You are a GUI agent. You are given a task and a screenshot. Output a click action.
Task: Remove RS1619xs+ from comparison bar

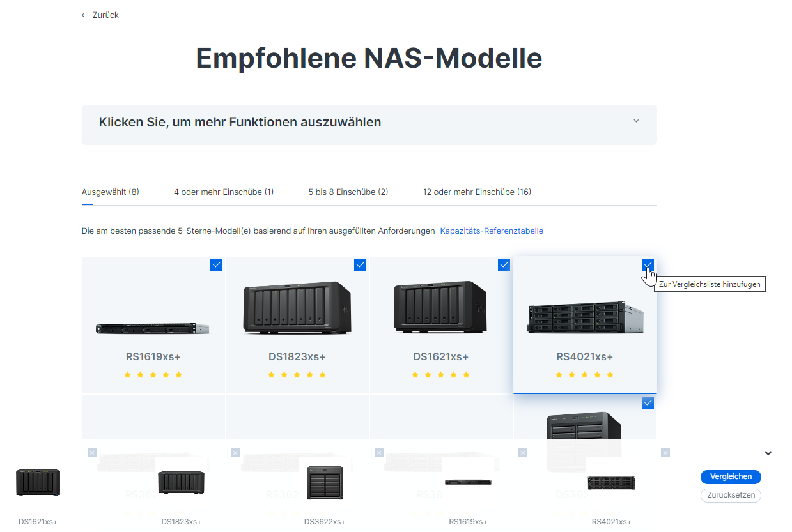click(523, 452)
